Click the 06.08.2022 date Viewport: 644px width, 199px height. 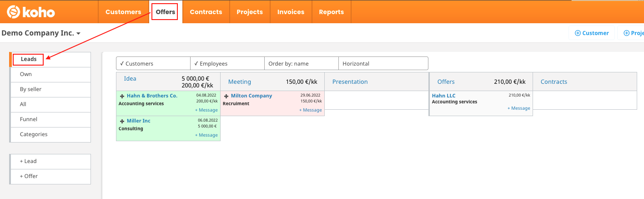point(208,120)
